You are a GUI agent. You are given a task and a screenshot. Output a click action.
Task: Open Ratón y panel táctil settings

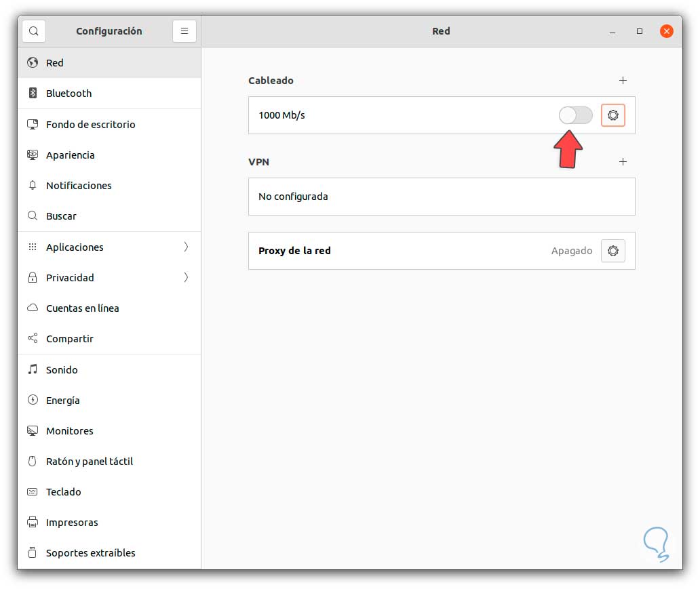(89, 462)
